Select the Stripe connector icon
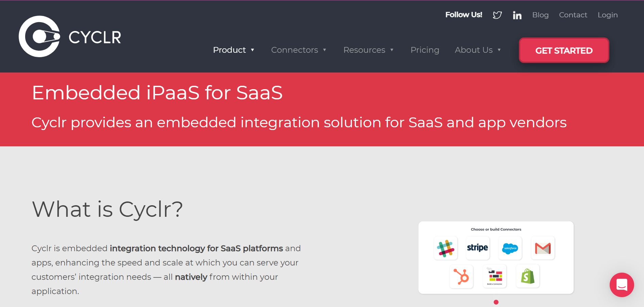Viewport: 644px width, 307px height. click(x=477, y=248)
